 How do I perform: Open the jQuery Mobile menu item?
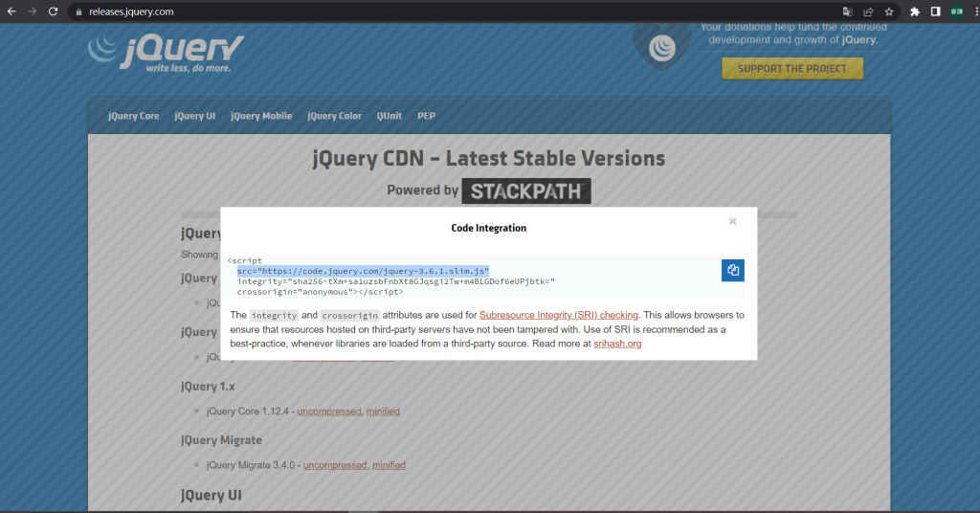261,116
